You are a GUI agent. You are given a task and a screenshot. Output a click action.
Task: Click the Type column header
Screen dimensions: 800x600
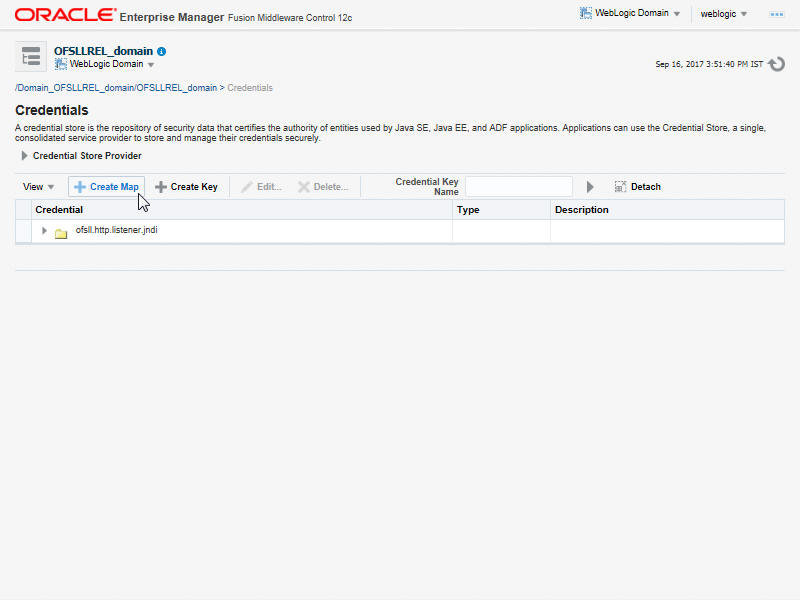[x=501, y=210]
